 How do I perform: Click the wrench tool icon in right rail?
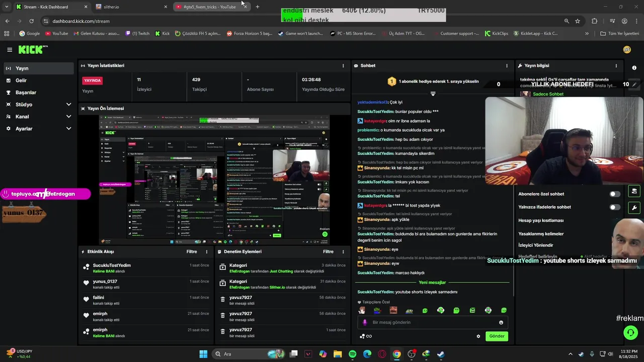[634, 208]
